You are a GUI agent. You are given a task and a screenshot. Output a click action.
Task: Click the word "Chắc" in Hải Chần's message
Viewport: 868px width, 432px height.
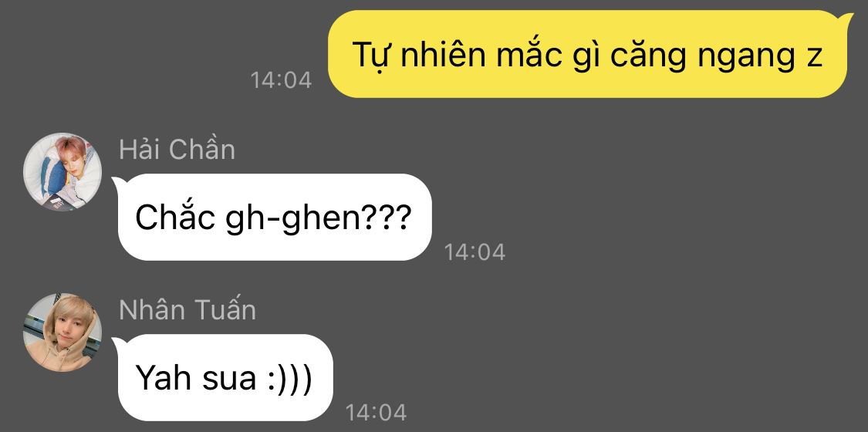tap(175, 218)
